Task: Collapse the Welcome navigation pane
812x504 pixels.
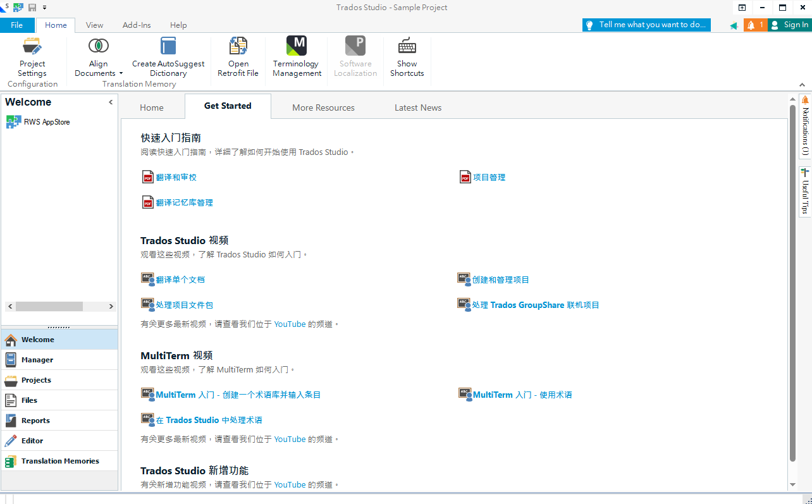Action: [x=111, y=102]
